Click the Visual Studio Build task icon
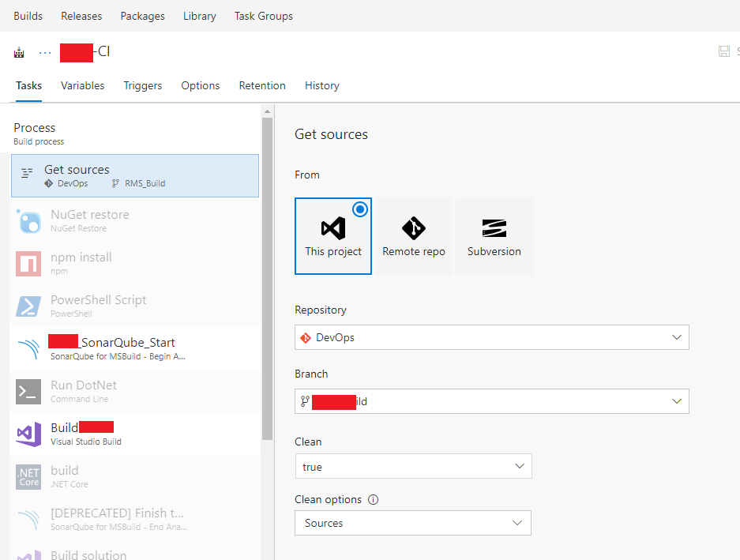 click(x=28, y=434)
